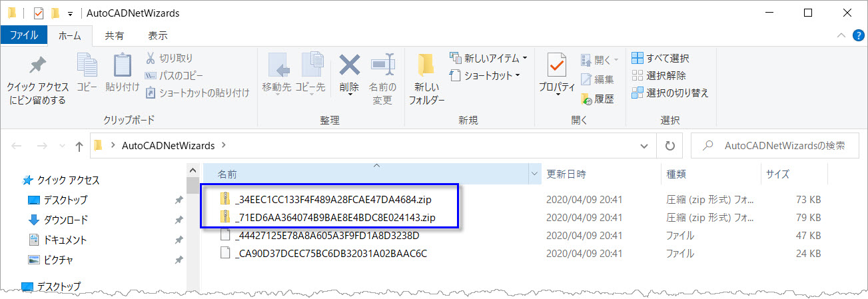
Task: Click AutoCADNetWizards in the address bar
Action: click(169, 146)
